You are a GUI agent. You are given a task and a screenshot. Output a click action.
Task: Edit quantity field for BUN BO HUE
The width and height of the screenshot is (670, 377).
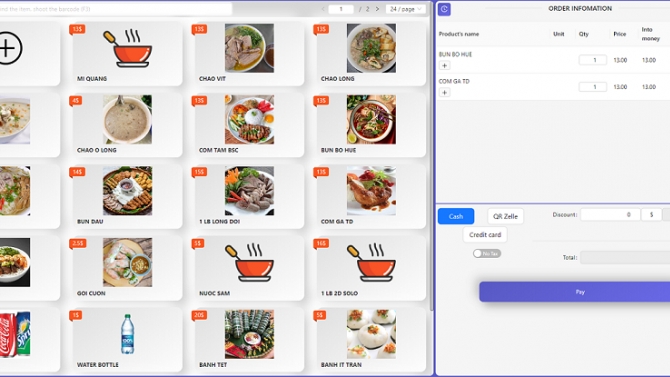(593, 60)
